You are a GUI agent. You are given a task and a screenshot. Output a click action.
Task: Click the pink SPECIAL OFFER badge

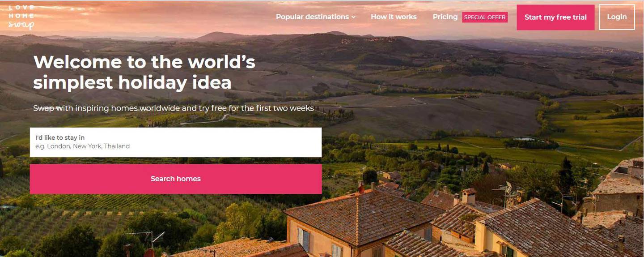[485, 17]
